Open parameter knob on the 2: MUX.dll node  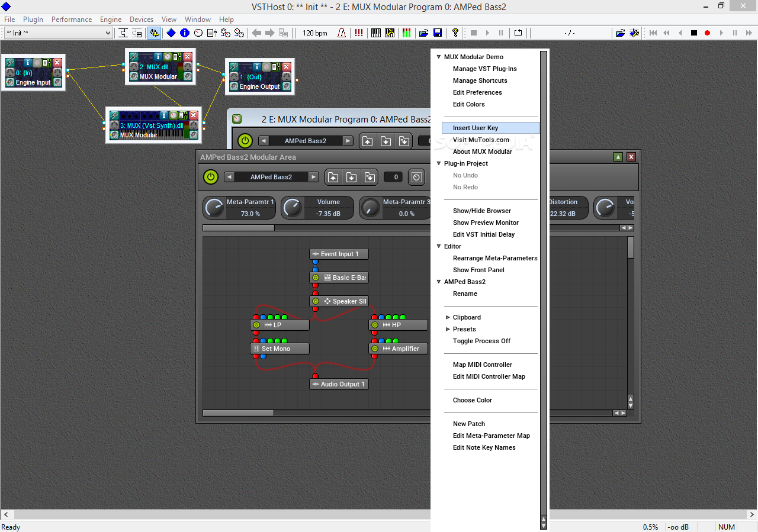point(168,57)
